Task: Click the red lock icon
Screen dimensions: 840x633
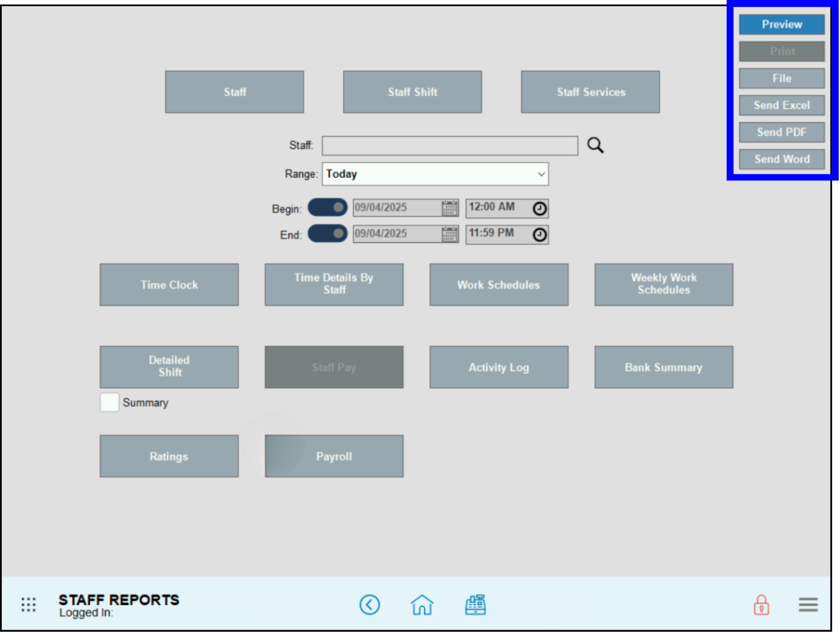Action: [x=761, y=605]
